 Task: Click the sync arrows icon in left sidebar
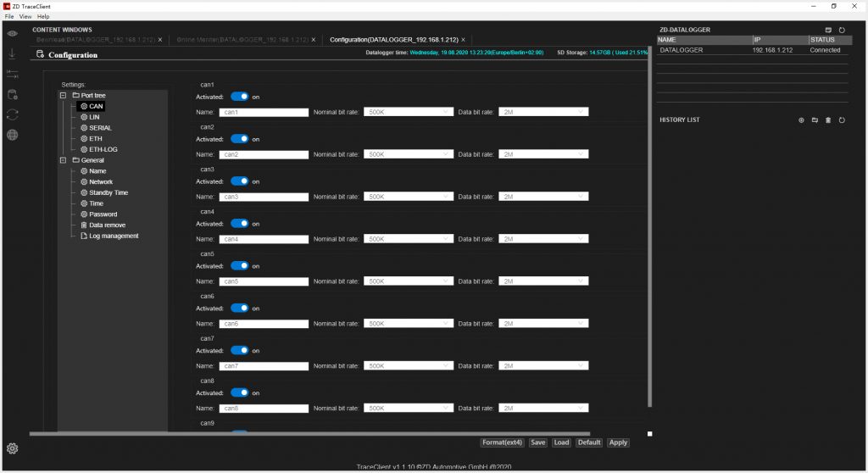coord(12,114)
